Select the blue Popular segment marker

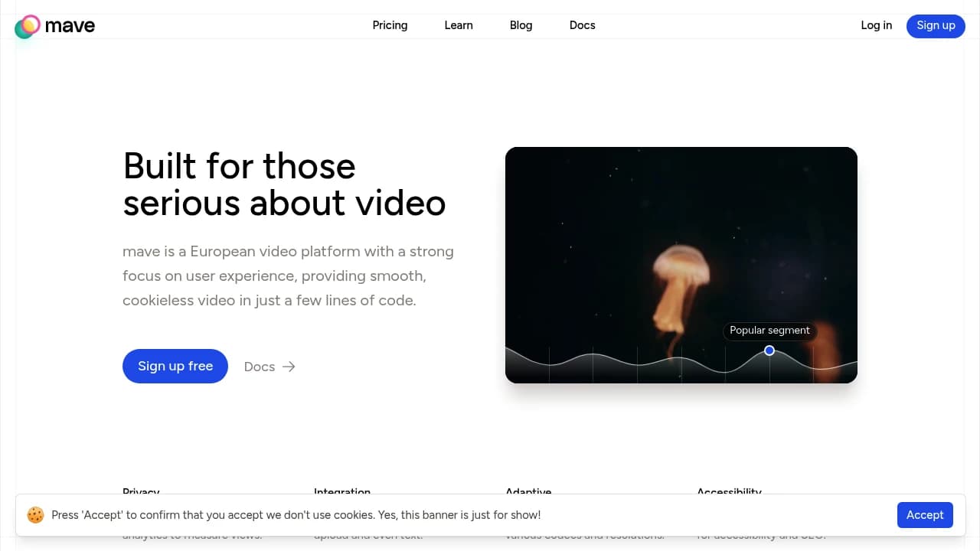click(x=769, y=350)
